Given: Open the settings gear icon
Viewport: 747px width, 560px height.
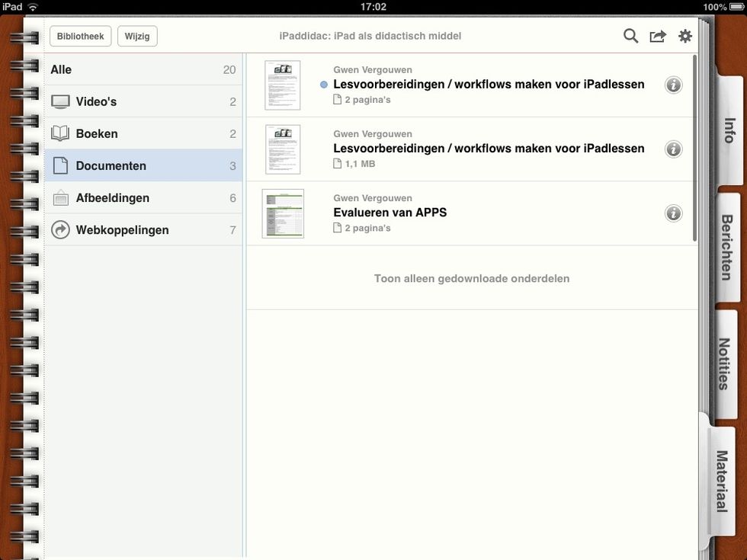Looking at the screenshot, I should pyautogui.click(x=685, y=36).
